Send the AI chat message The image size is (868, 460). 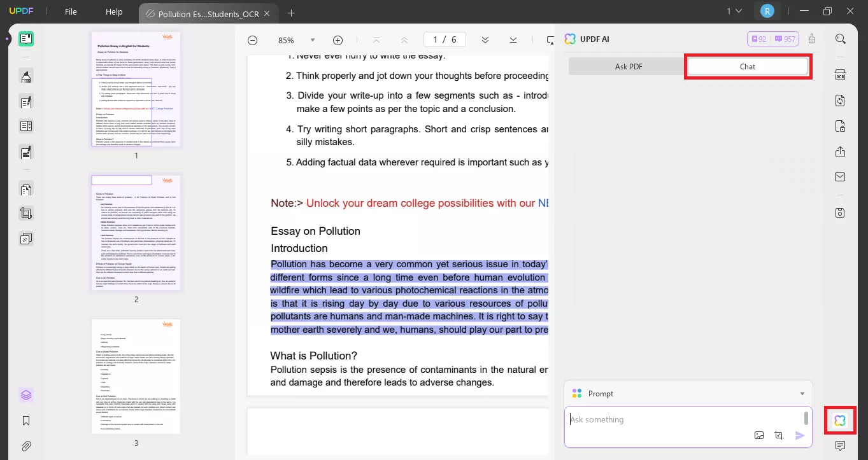pos(800,436)
